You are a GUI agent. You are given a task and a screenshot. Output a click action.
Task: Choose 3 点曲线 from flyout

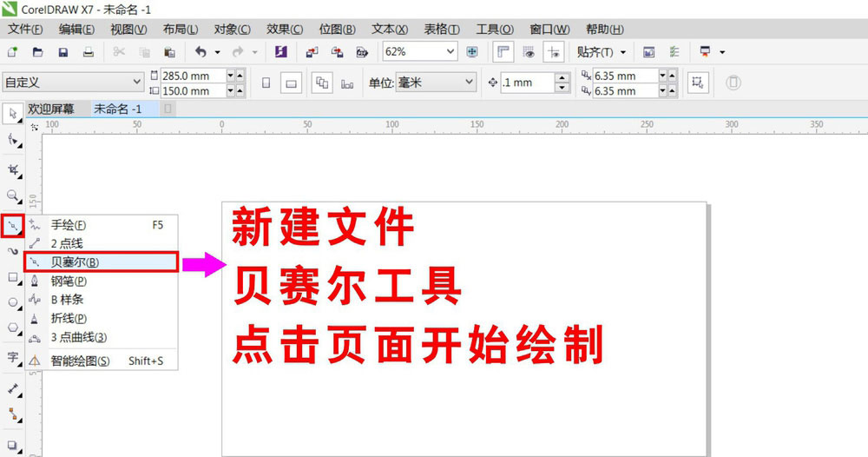(102, 337)
